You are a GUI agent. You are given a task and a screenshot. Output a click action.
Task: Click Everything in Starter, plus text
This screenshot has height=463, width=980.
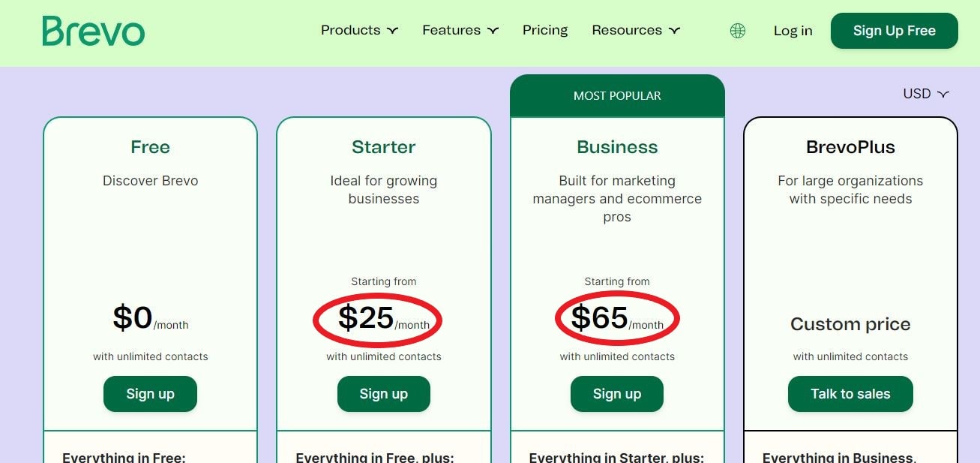coord(616,456)
